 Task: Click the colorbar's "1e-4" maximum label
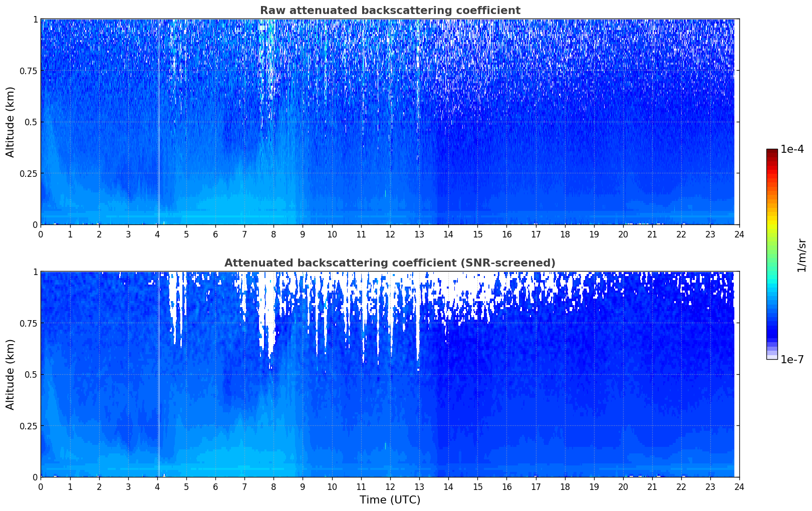(x=792, y=149)
